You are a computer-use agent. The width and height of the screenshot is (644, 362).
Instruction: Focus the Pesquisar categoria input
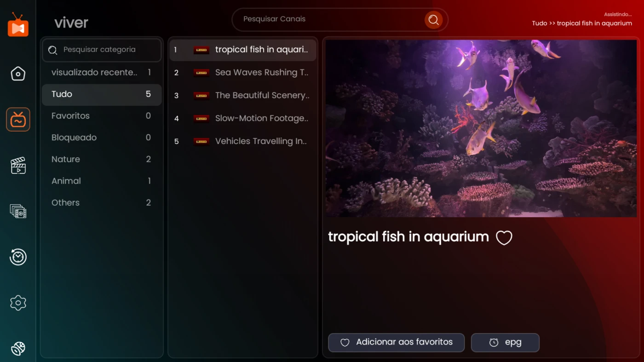coord(102,50)
